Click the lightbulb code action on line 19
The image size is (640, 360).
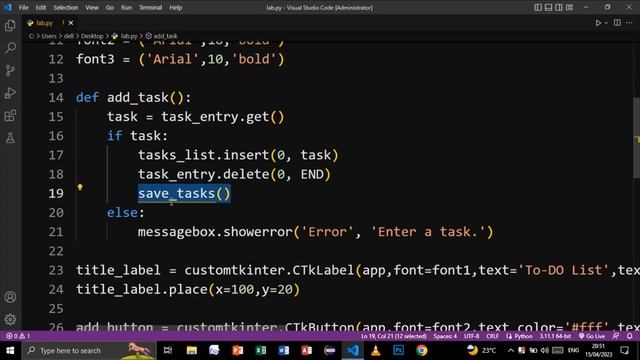[x=80, y=188]
